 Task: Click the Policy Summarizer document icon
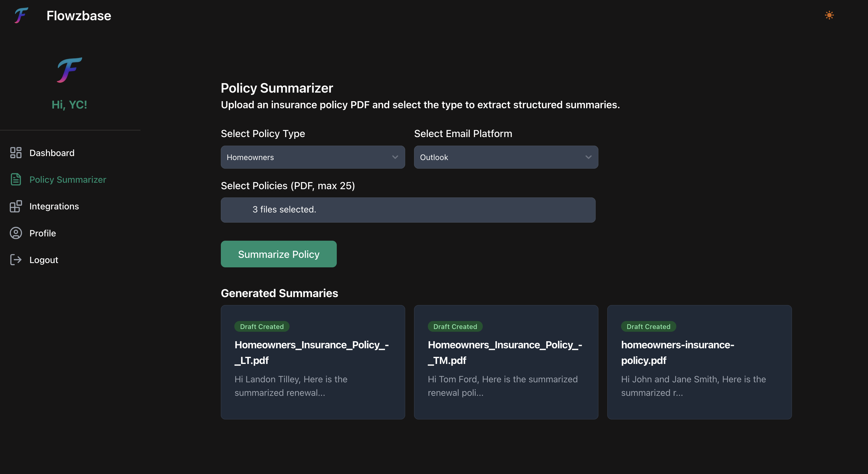pos(16,180)
